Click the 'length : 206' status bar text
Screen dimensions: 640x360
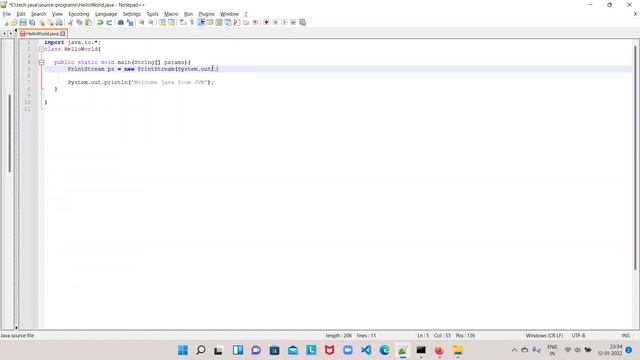pos(339,336)
